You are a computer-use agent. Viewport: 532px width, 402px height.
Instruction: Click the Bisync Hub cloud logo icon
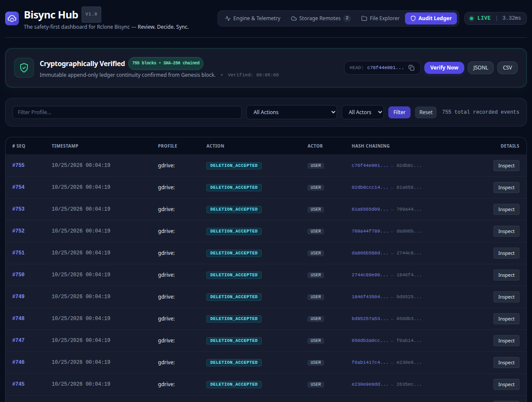pyautogui.click(x=12, y=18)
